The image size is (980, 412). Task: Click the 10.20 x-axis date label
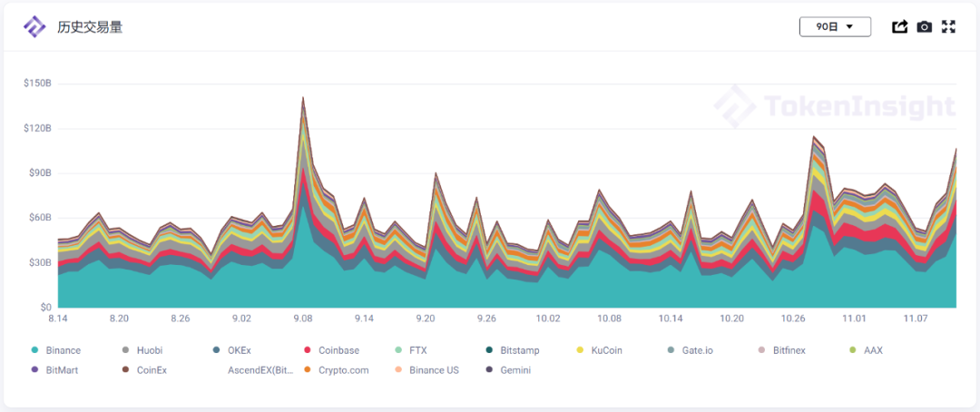click(732, 319)
